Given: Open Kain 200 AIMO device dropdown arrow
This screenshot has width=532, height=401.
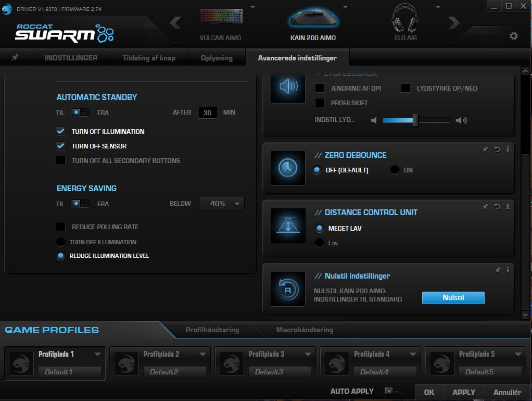Looking at the screenshot, I should tap(346, 7).
